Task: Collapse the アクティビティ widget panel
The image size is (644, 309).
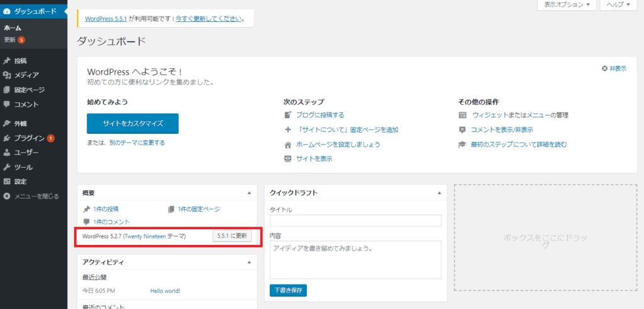Action: (x=249, y=261)
